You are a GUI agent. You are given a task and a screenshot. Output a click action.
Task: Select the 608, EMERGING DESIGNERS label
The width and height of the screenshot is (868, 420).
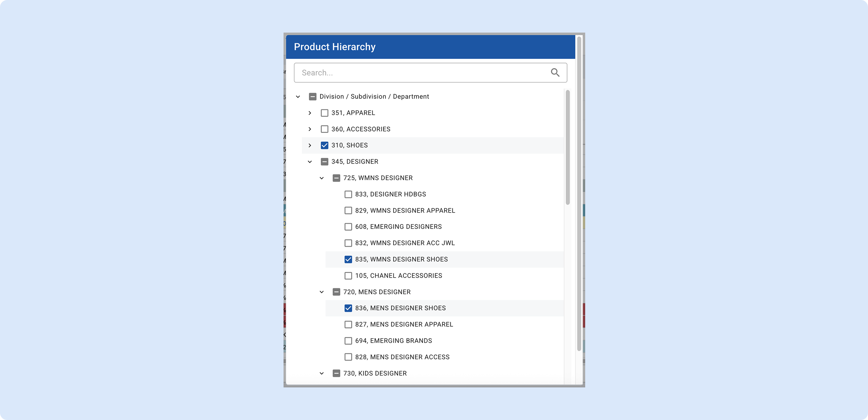(x=398, y=227)
